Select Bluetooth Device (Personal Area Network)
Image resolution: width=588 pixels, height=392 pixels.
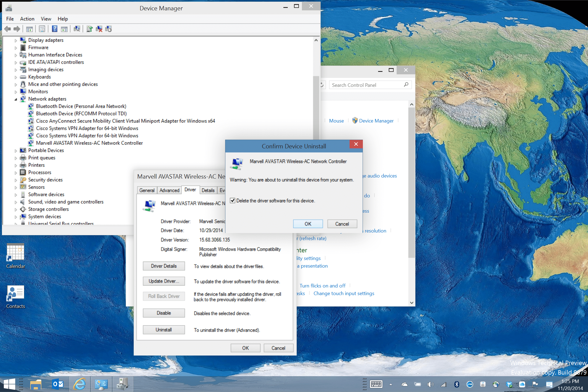click(x=81, y=106)
